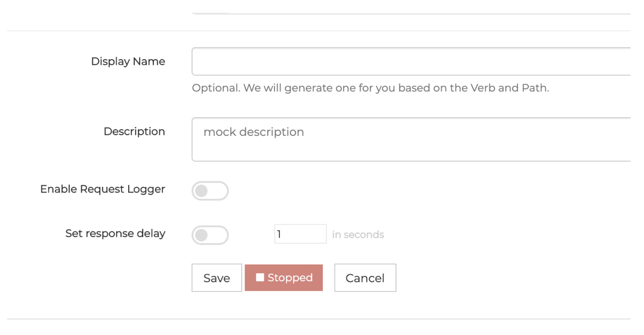Click the stop square icon on Stopped button
The image size is (644, 335).
point(260,277)
